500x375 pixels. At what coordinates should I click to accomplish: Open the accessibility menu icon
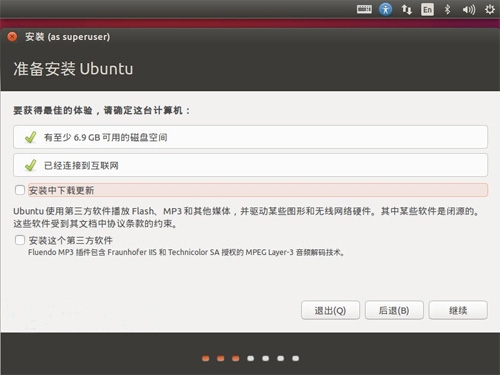pos(385,9)
